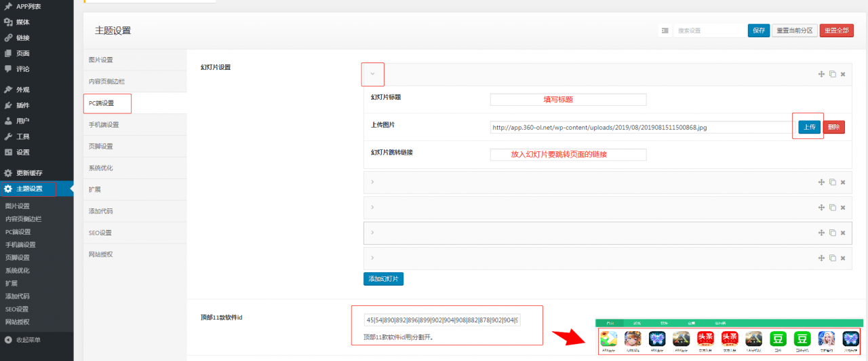Click the sliders icon for 设置
Screen dimensions: 868x361
pyautogui.click(x=8, y=152)
